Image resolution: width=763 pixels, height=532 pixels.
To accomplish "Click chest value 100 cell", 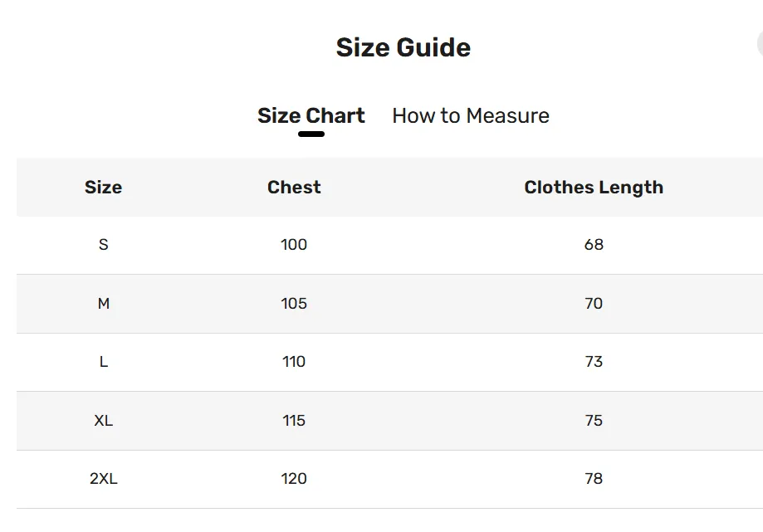I will point(294,245).
